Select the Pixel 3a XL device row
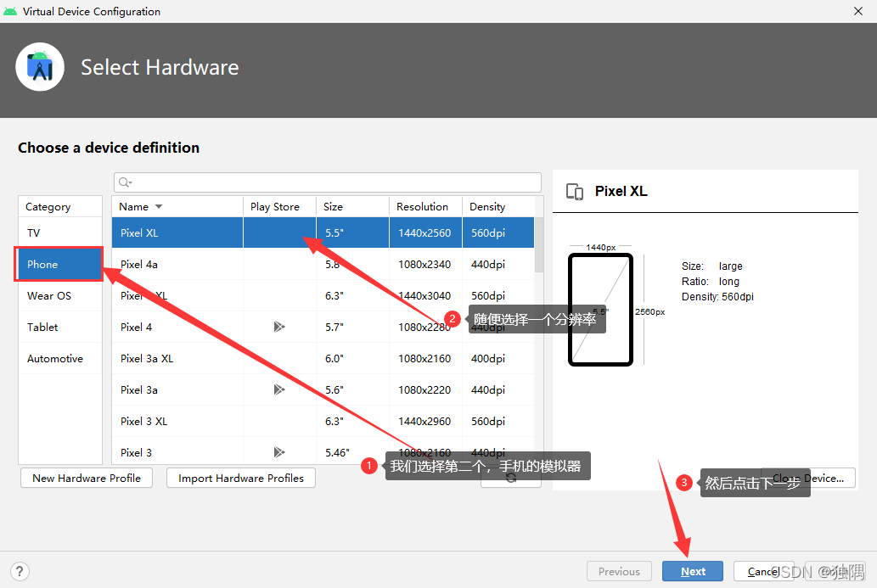The width and height of the screenshot is (877, 588). (x=323, y=358)
